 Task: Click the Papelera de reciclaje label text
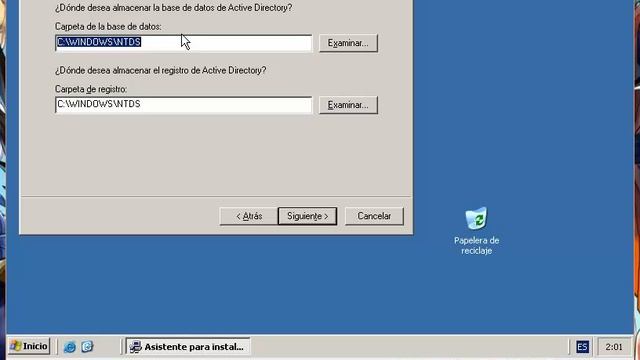pos(476,245)
